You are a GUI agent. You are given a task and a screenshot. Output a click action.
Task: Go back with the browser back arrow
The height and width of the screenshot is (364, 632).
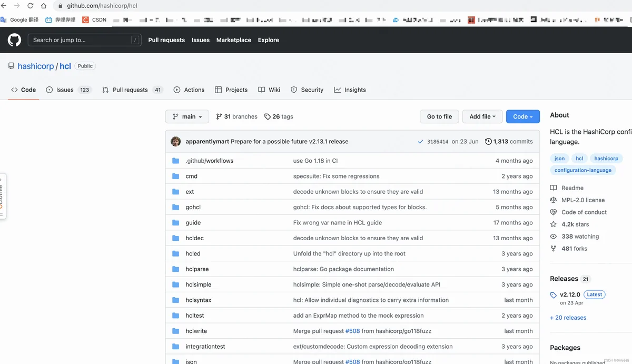(x=4, y=6)
